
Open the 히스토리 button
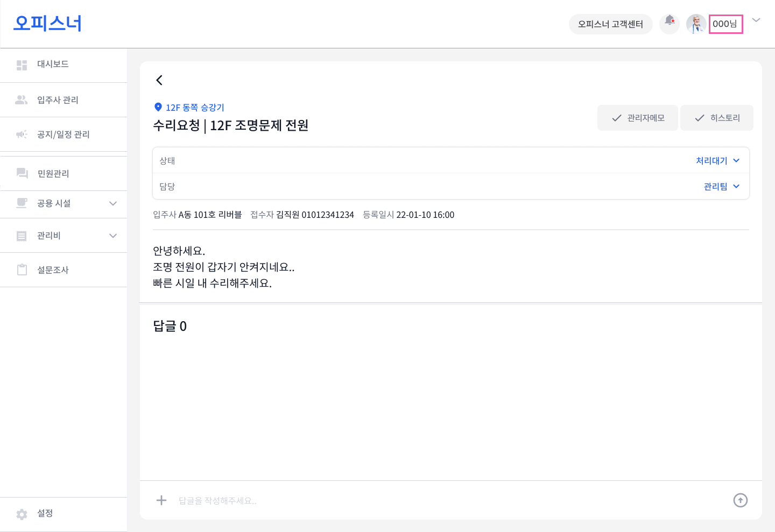point(717,118)
